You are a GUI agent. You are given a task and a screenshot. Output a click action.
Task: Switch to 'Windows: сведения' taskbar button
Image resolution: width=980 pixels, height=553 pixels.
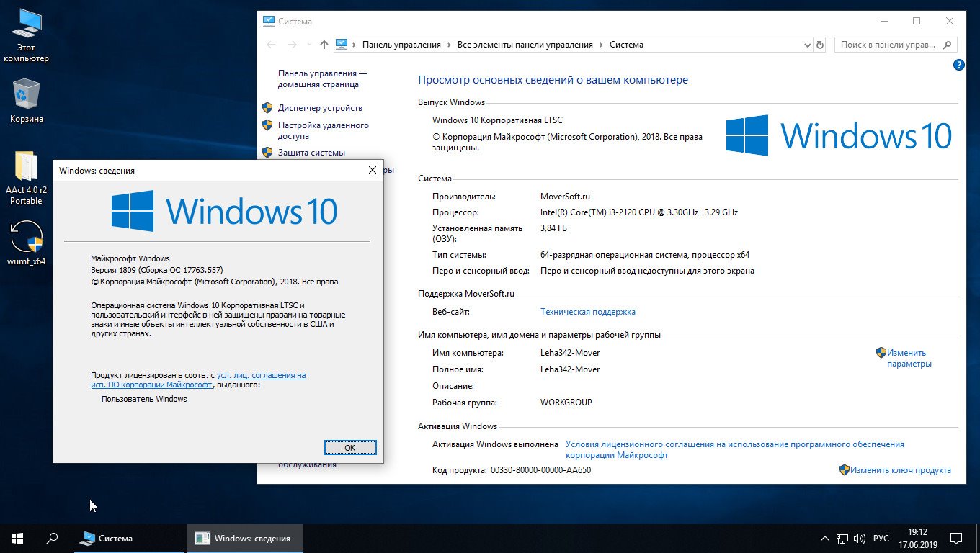point(245,538)
